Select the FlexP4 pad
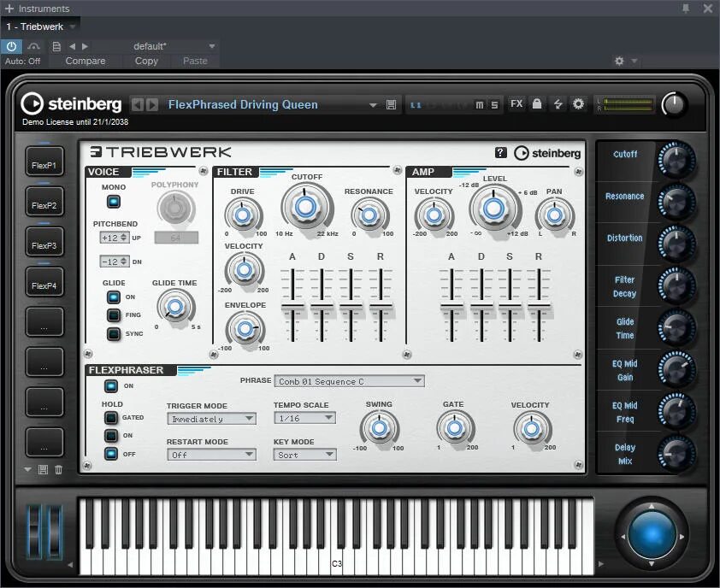720x588 pixels. (x=44, y=282)
